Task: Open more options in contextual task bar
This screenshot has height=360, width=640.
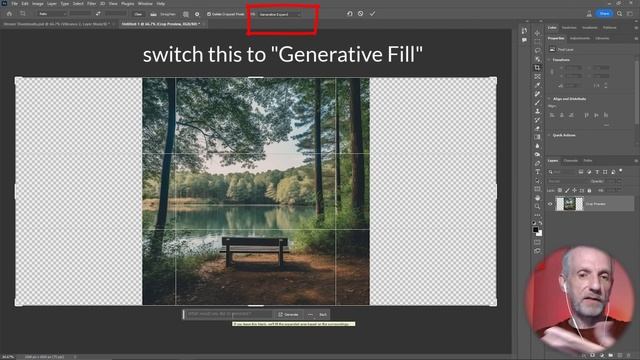Action: click(x=310, y=315)
